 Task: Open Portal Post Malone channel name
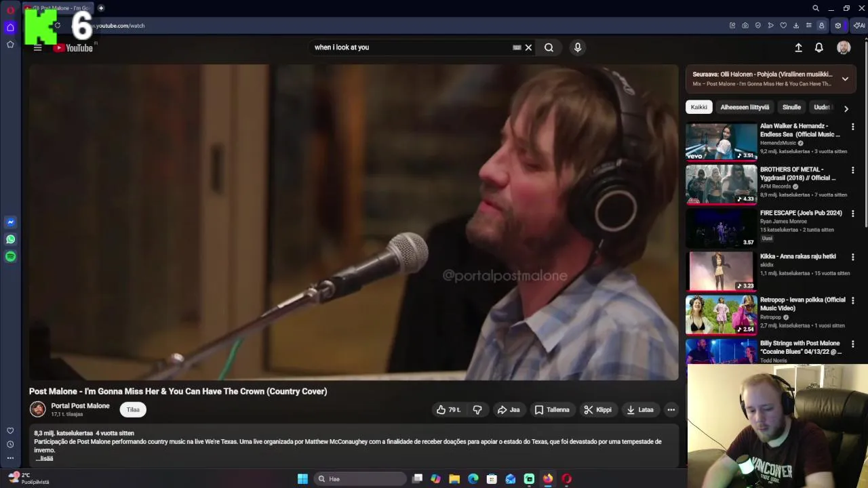[x=80, y=405]
